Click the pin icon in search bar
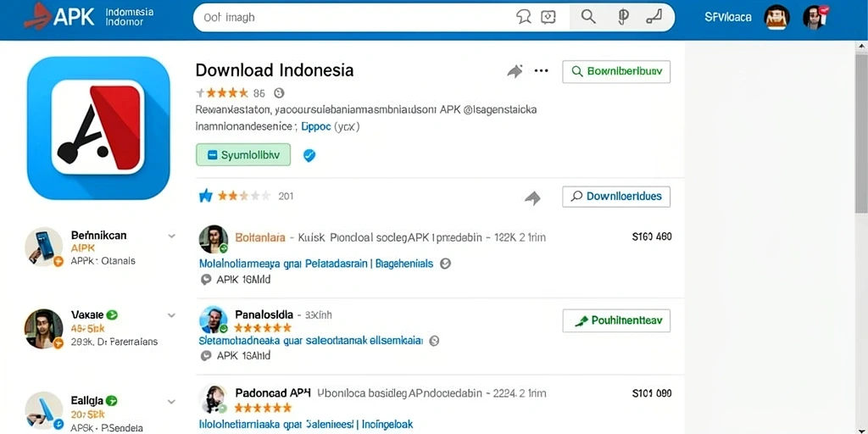Image resolution: width=868 pixels, height=434 pixels. (x=623, y=17)
